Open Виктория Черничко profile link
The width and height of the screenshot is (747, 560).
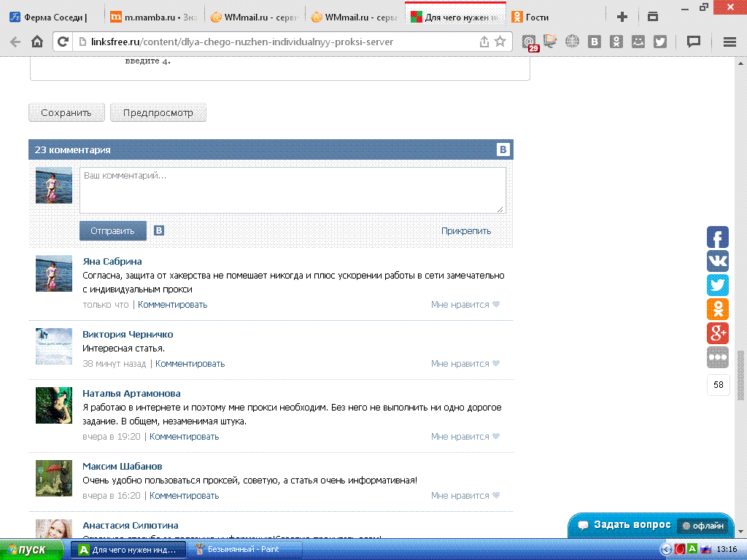tap(128, 334)
